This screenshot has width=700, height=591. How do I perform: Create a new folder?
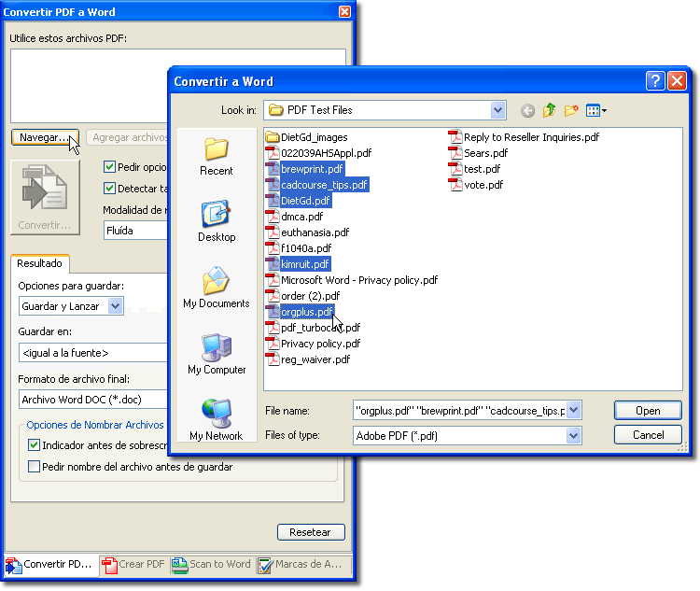point(570,110)
